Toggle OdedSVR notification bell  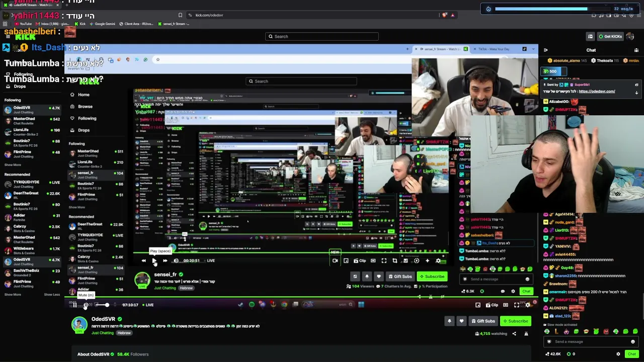[449, 321]
